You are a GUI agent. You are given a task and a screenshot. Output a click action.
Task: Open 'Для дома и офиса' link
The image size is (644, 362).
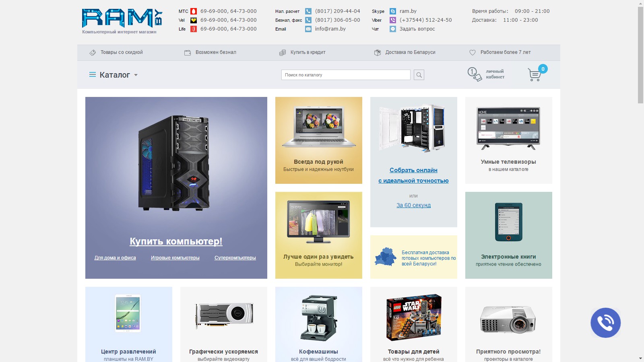click(115, 258)
